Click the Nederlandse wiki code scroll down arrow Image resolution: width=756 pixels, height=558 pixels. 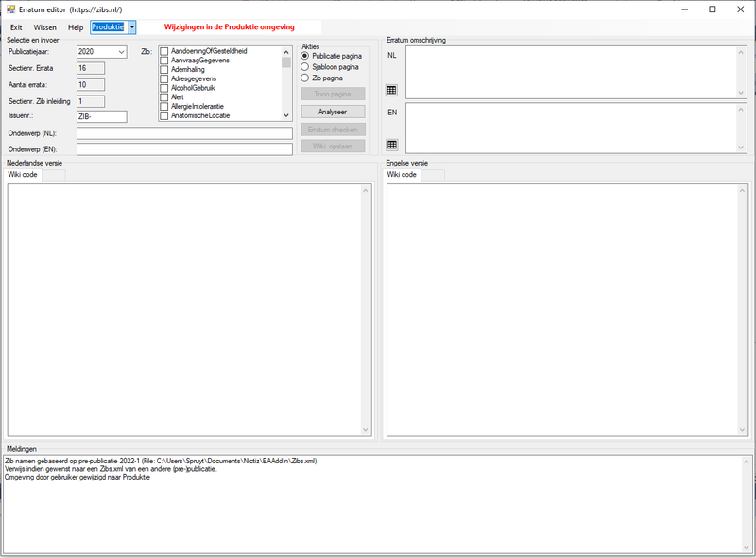[365, 430]
